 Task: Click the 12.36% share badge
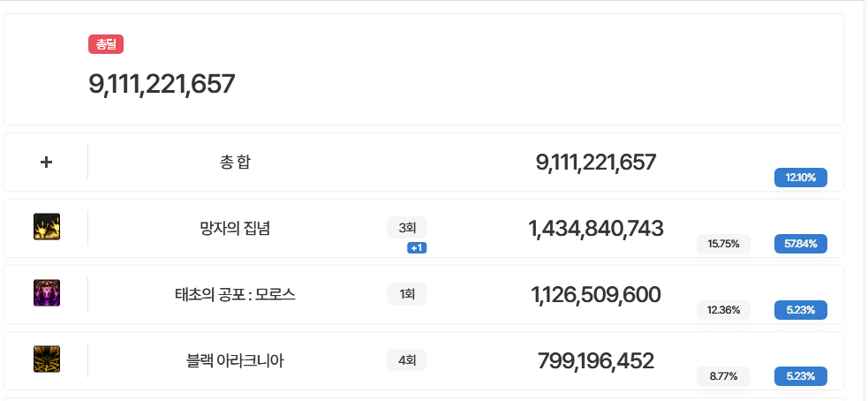pos(723,310)
